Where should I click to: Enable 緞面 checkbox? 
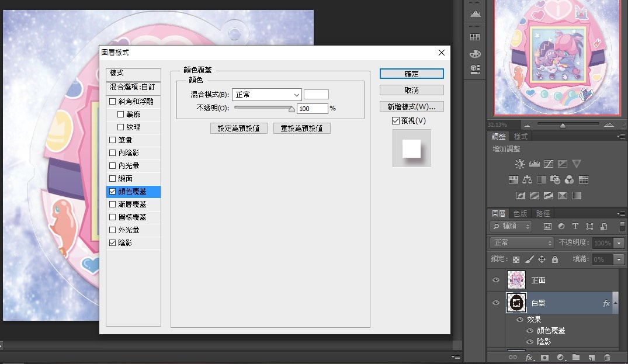pos(113,179)
